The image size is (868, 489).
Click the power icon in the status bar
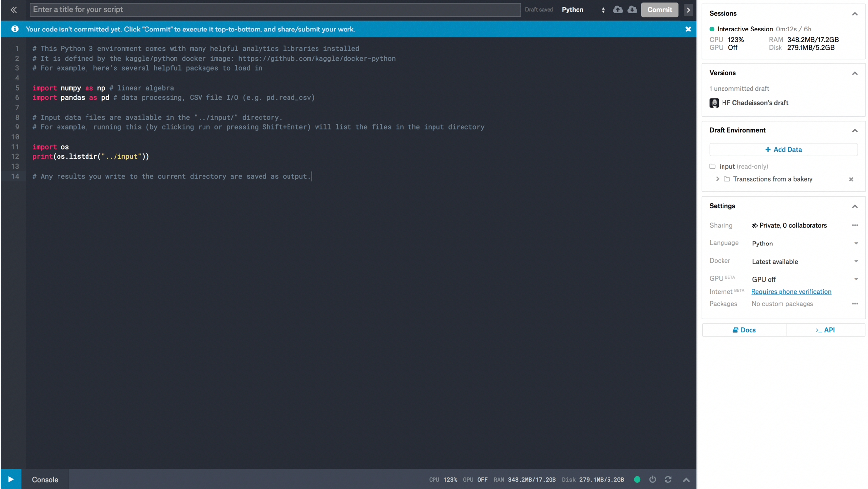652,479
